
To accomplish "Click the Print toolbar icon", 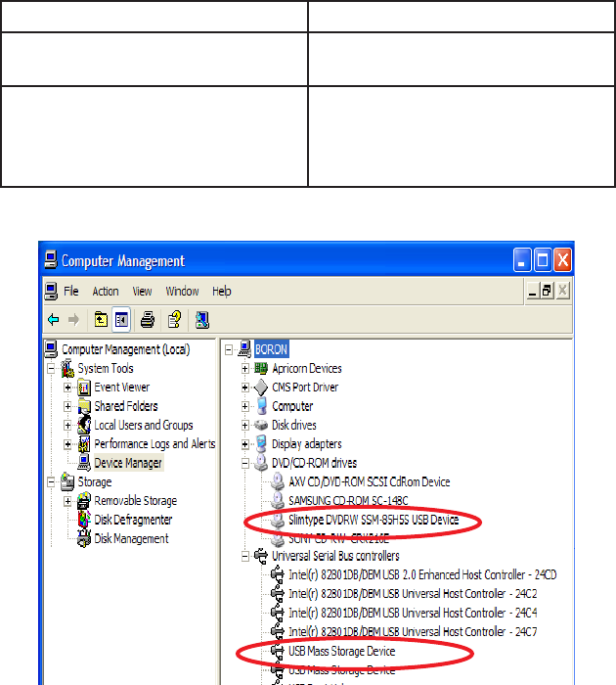I will click(x=148, y=320).
